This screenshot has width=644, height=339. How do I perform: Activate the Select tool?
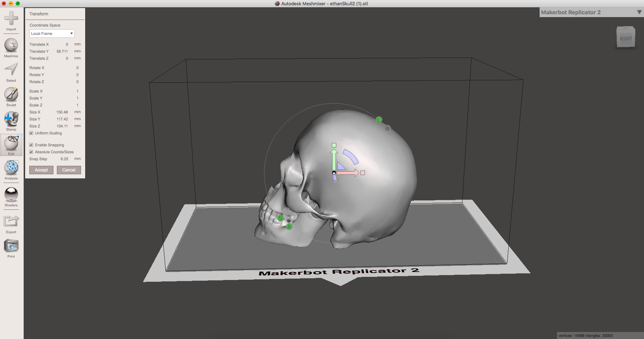tap(11, 72)
